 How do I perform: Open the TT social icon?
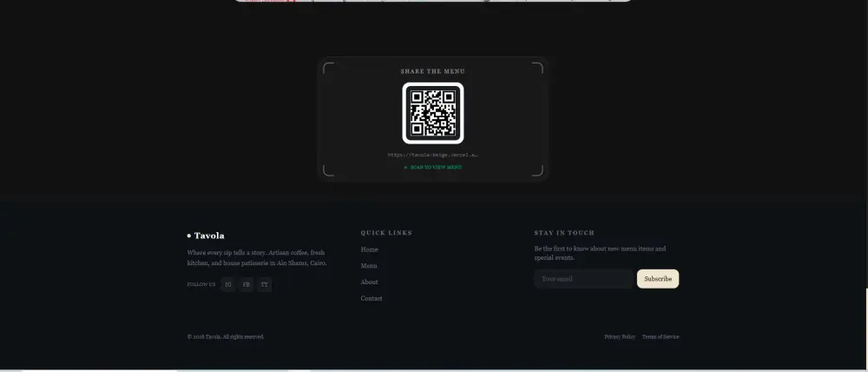264,284
